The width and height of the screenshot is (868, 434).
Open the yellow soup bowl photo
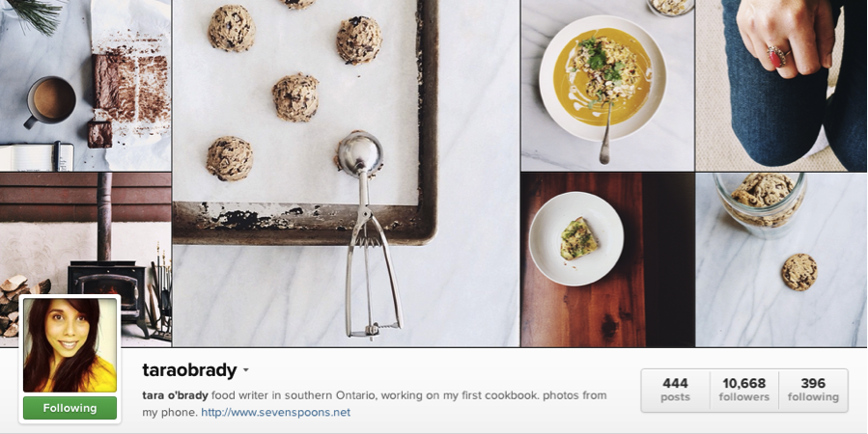coord(607,85)
